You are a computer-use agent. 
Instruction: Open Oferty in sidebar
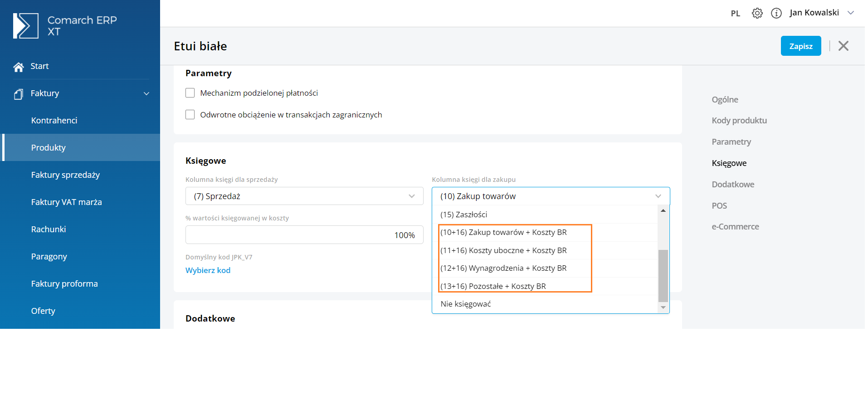pyautogui.click(x=80, y=311)
